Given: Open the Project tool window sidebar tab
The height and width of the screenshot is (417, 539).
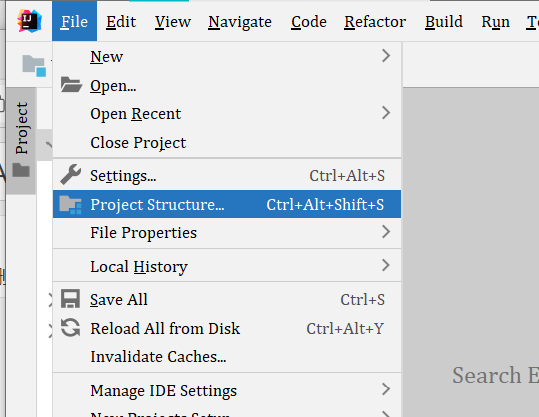Looking at the screenshot, I should point(21,141).
